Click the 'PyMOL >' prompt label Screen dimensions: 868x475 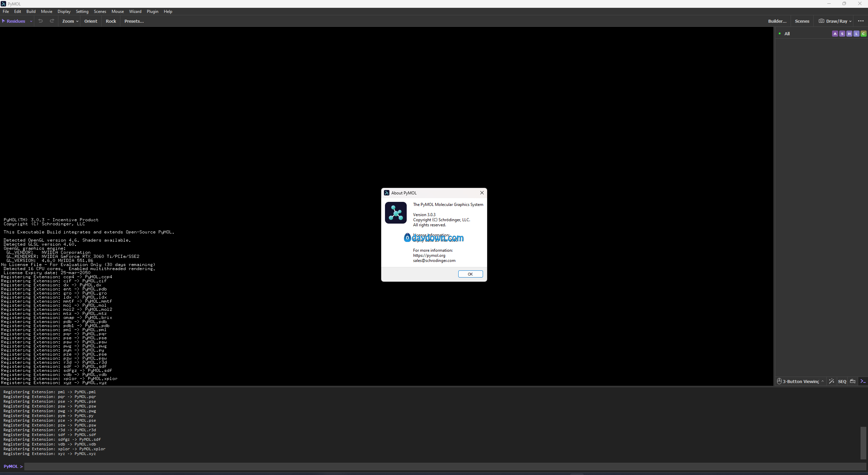(13, 467)
